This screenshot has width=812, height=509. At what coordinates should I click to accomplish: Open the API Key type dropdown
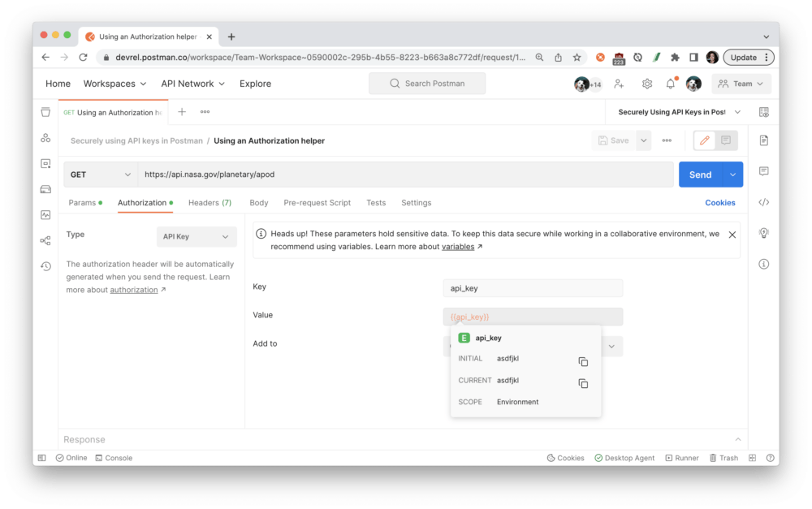[x=197, y=236]
